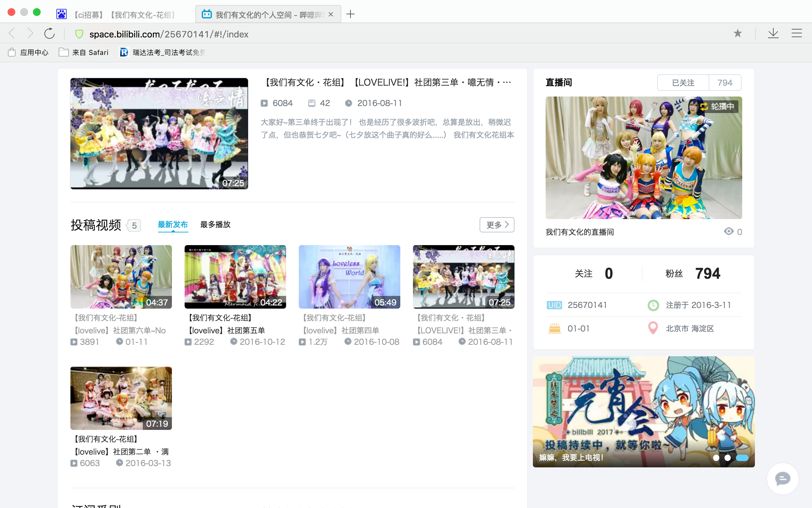Go back to the previous page
The height and width of the screenshot is (508, 812).
(x=12, y=33)
